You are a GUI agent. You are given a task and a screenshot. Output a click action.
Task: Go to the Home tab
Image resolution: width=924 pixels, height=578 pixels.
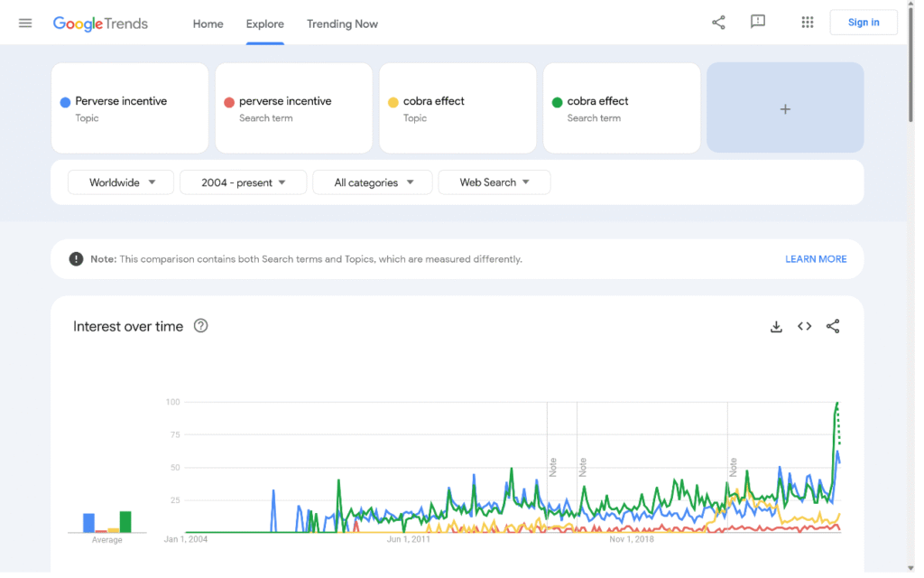208,23
